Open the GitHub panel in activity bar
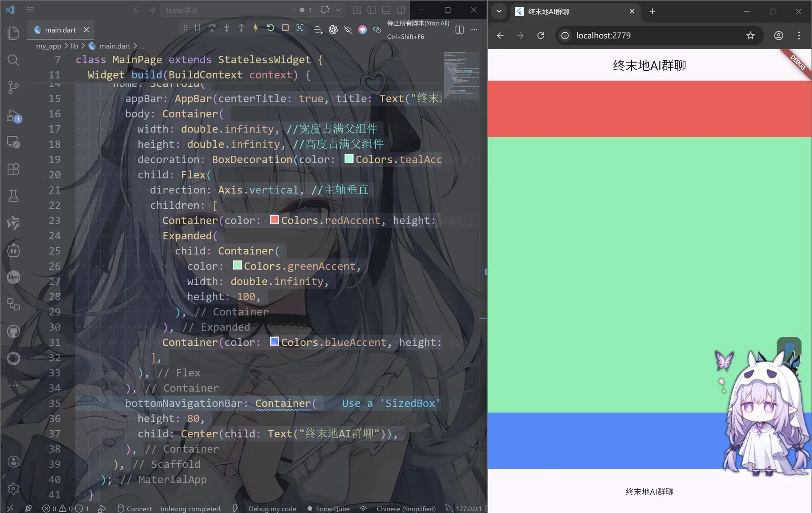The width and height of the screenshot is (812, 513). click(14, 331)
